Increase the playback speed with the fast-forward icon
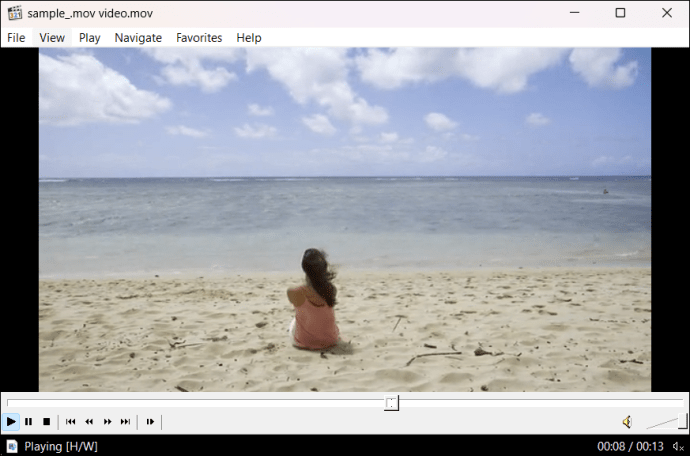 pos(107,422)
